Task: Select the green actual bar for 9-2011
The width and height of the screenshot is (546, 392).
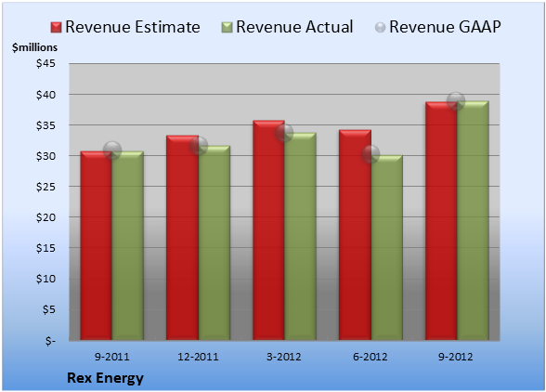Action: [x=128, y=245]
